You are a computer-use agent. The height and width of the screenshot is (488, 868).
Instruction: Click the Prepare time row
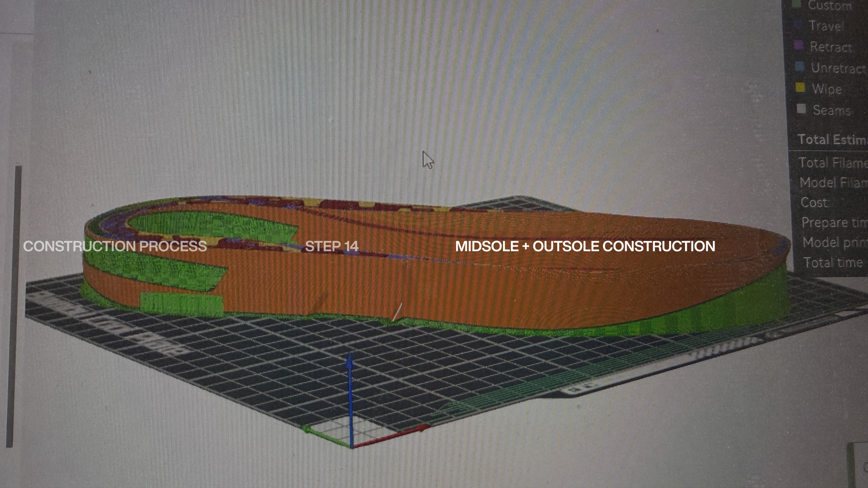[833, 222]
